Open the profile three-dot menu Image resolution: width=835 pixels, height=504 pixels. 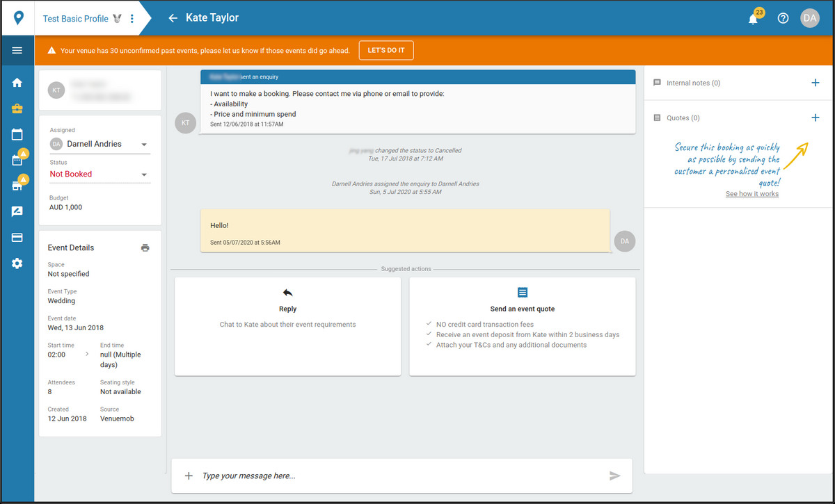[x=132, y=19]
